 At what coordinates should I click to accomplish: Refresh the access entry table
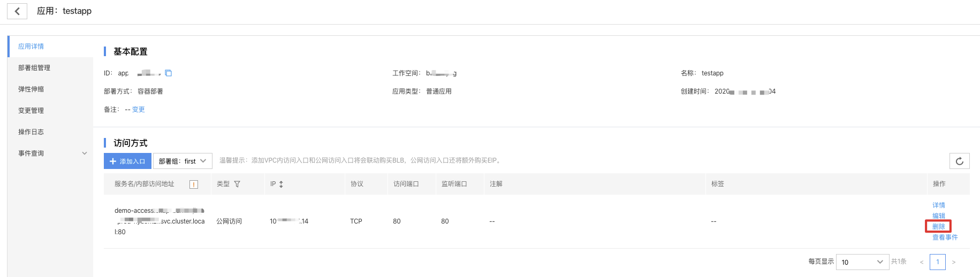[x=959, y=161]
